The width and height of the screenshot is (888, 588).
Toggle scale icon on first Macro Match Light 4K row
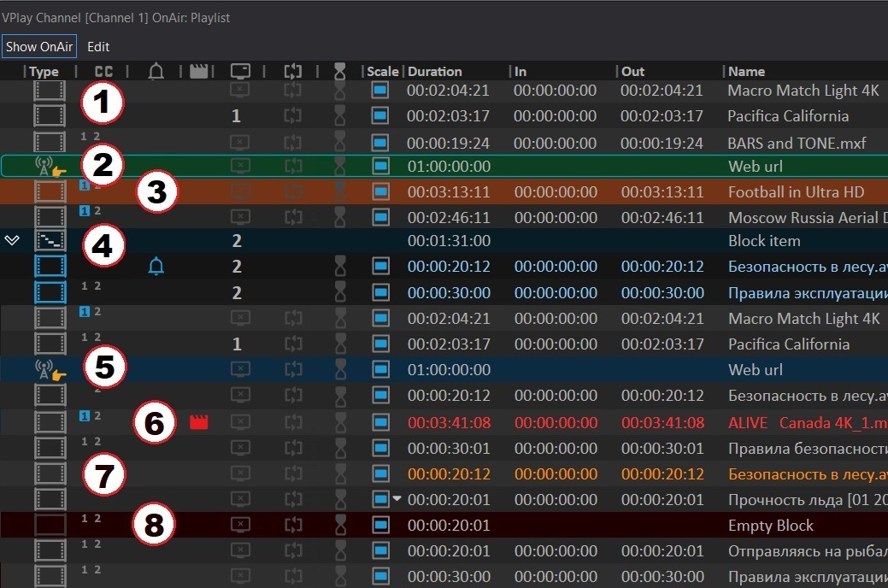(380, 90)
